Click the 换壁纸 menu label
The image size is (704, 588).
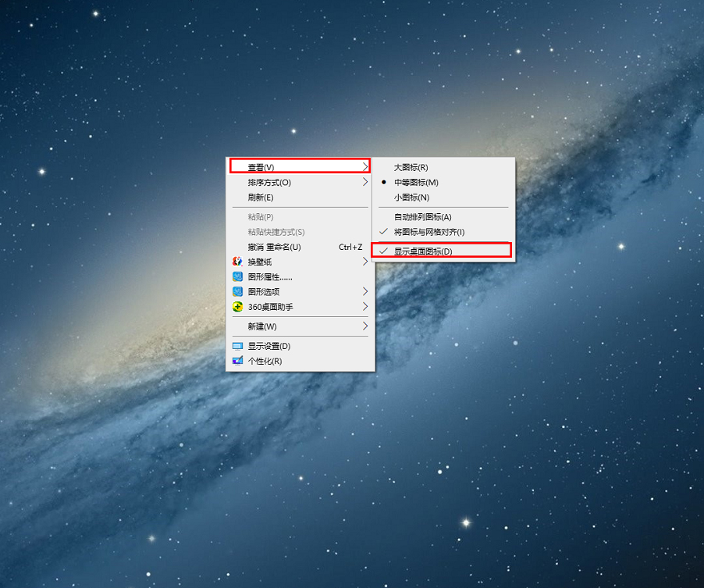click(x=259, y=262)
